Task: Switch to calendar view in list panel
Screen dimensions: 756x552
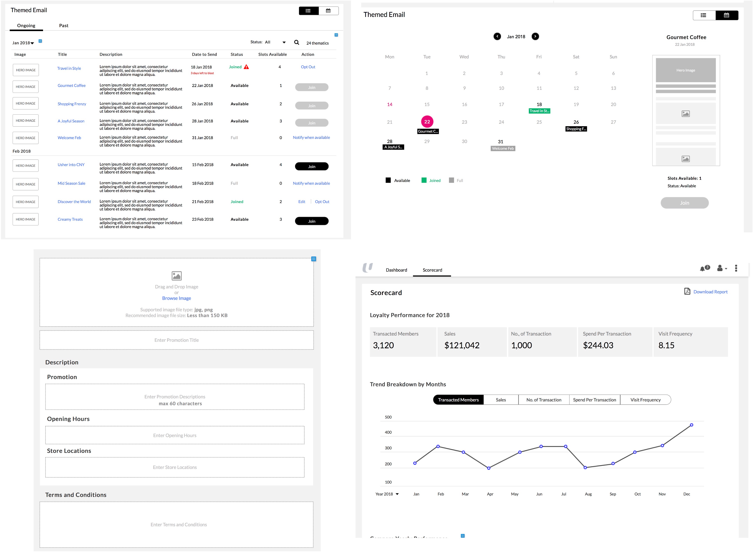Action: (328, 11)
